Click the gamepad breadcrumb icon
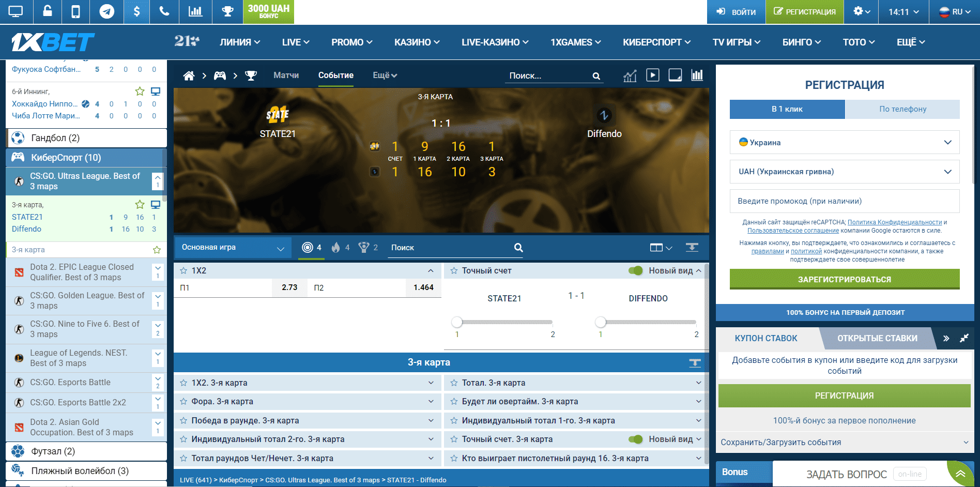This screenshot has height=487, width=980. click(220, 75)
